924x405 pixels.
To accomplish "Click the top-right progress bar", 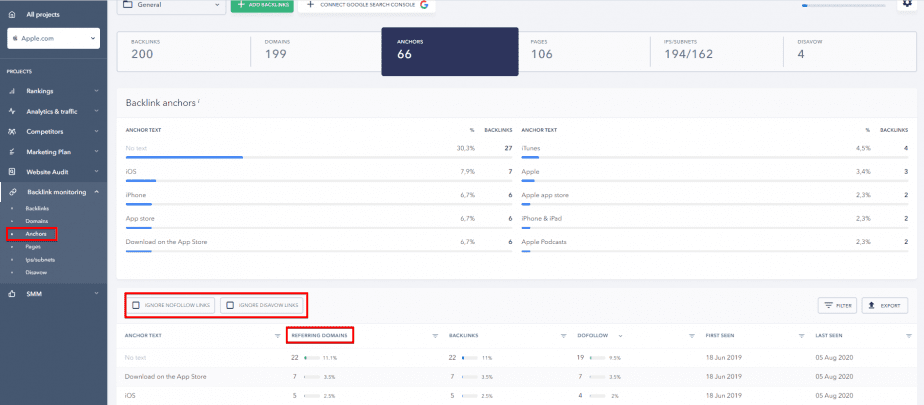I will tap(844, 5).
